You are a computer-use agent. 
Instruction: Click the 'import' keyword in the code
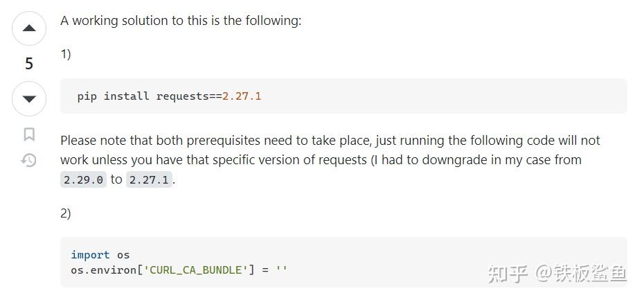pyautogui.click(x=90, y=255)
